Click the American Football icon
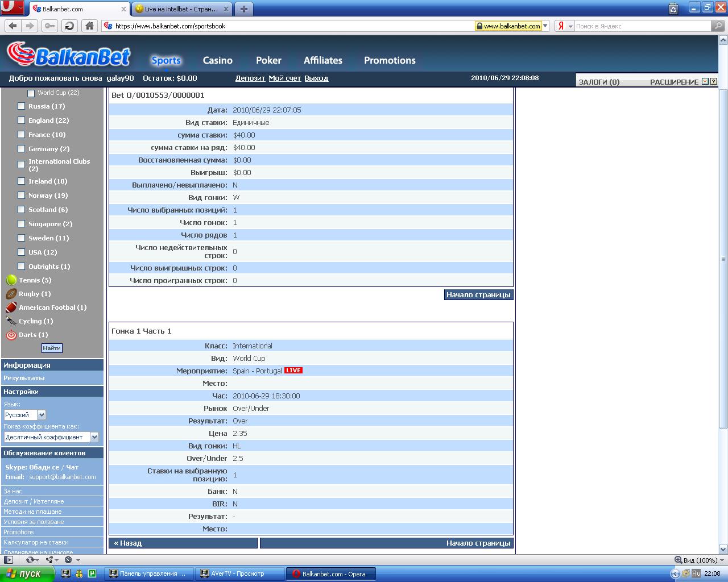The height and width of the screenshot is (582, 728). [11, 307]
